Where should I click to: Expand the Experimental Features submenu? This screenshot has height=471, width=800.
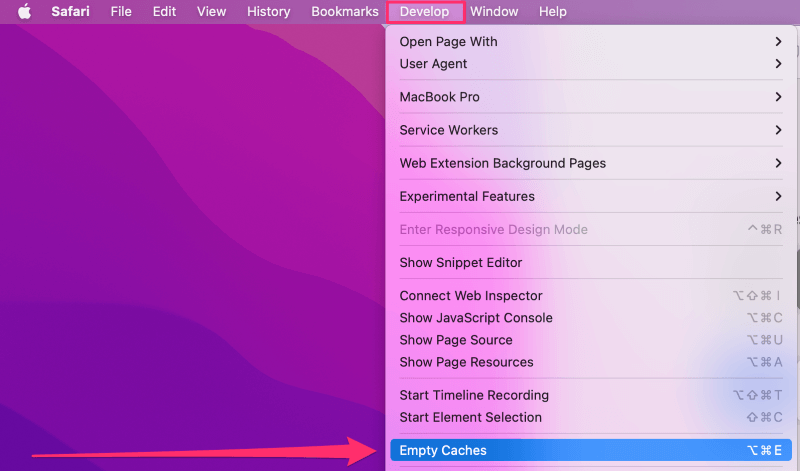(467, 196)
